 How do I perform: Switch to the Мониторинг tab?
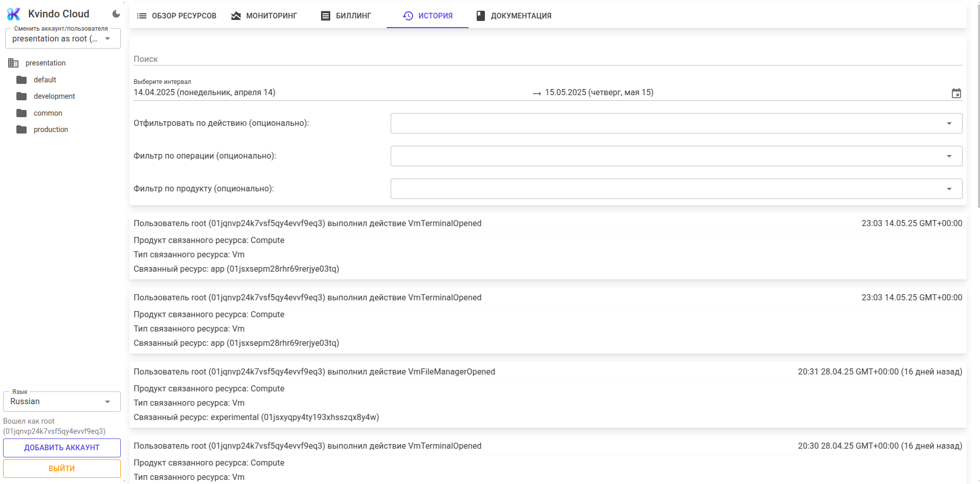pyautogui.click(x=264, y=16)
